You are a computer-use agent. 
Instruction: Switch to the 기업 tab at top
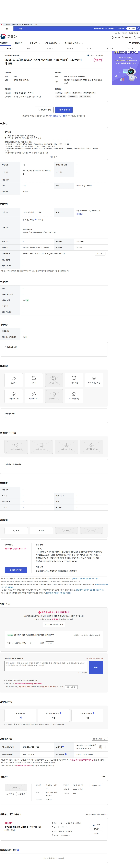pos(20,29)
